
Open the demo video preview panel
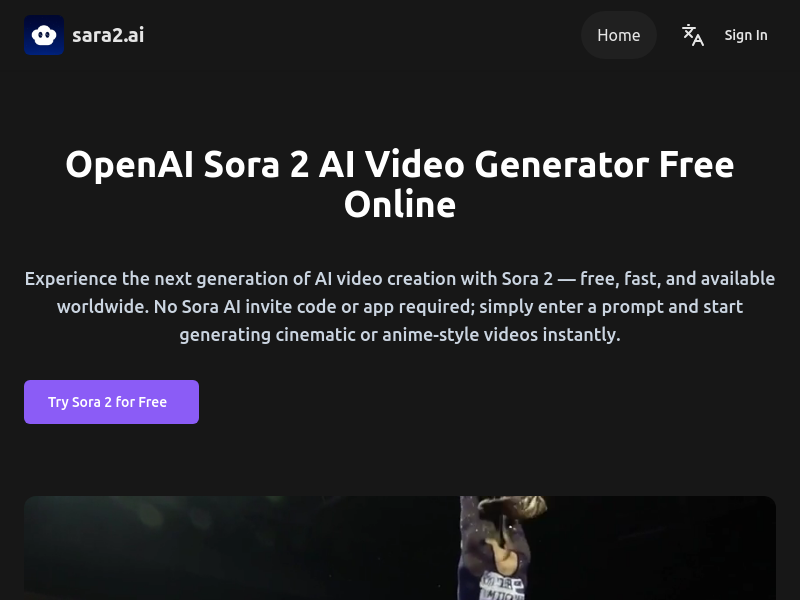tap(400, 548)
